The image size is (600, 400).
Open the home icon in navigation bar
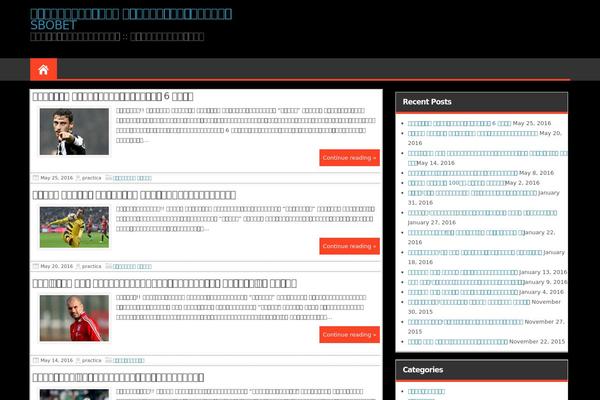coord(44,70)
